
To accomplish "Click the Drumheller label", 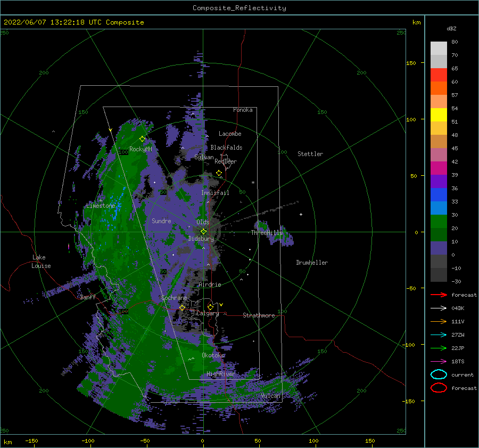I will [x=312, y=263].
